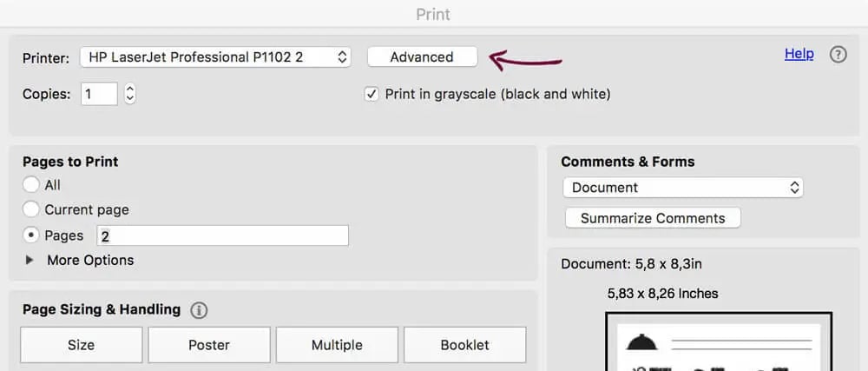Screen dimensions: 868x371
Task: Click the question mark help icon
Action: [838, 55]
